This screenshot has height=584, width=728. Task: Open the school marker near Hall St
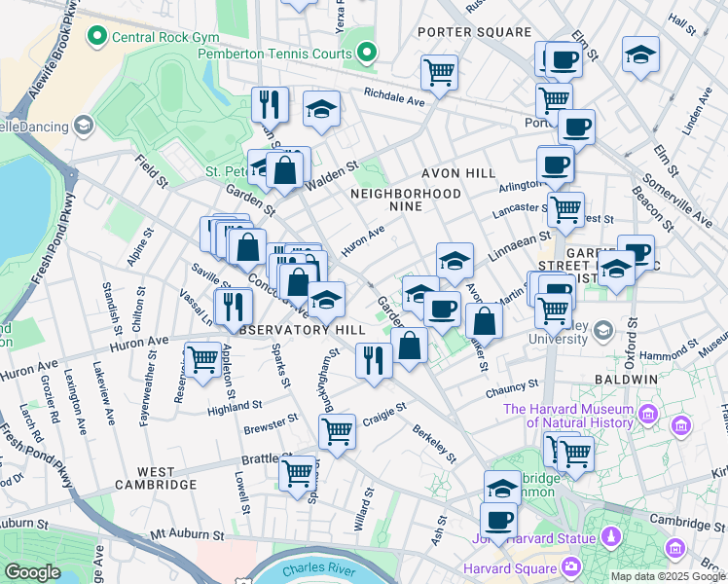pos(640,55)
